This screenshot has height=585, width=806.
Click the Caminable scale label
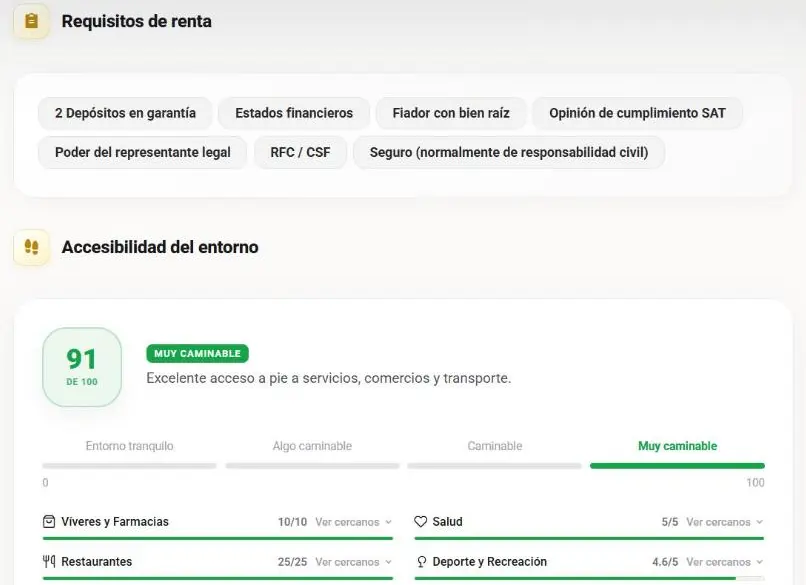pos(494,446)
